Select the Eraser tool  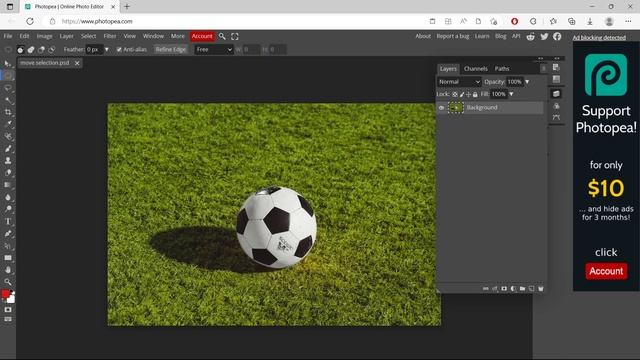[8, 173]
